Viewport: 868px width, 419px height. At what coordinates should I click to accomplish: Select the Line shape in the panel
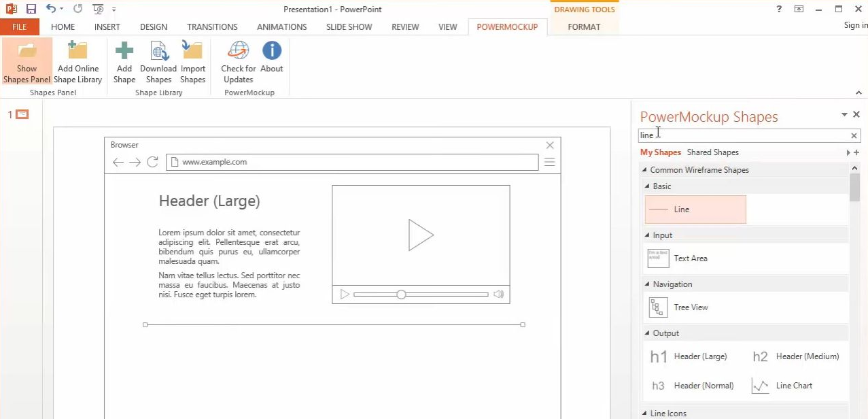coord(695,209)
